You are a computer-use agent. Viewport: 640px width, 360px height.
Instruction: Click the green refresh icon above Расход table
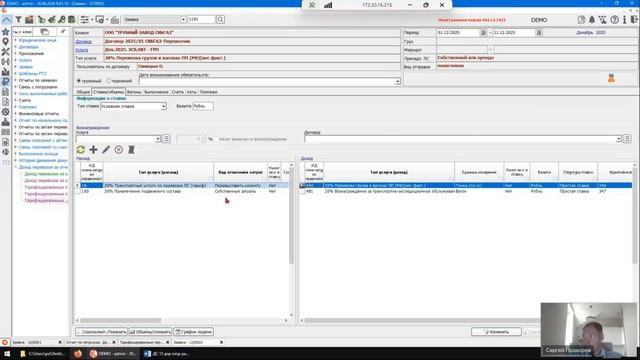tap(81, 150)
